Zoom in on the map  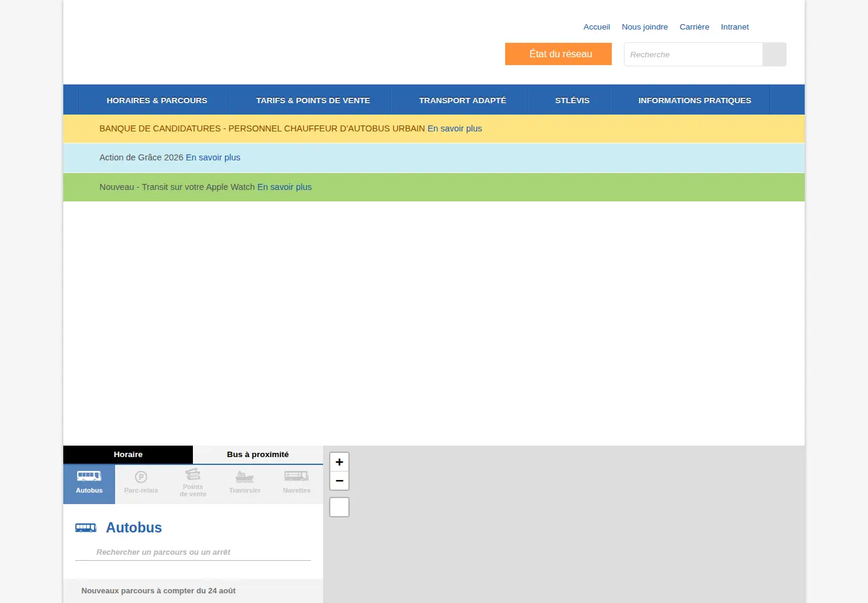[x=339, y=462]
